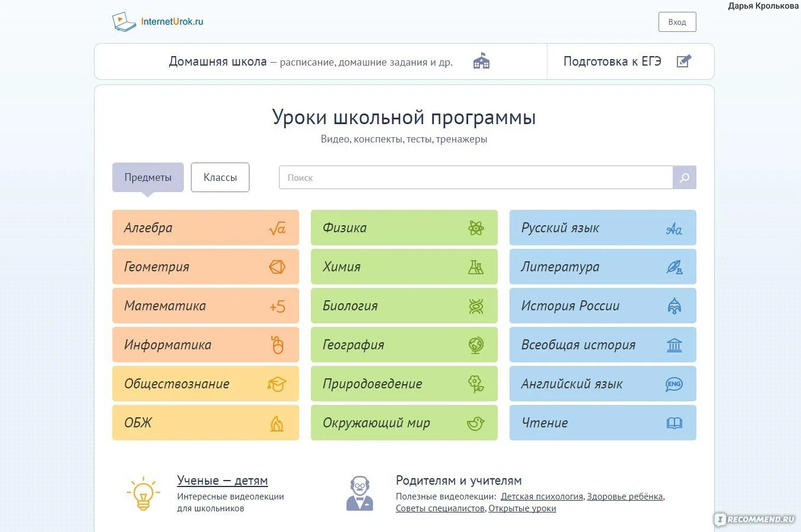Open the Биология subject
This screenshot has width=801, height=532.
click(404, 306)
